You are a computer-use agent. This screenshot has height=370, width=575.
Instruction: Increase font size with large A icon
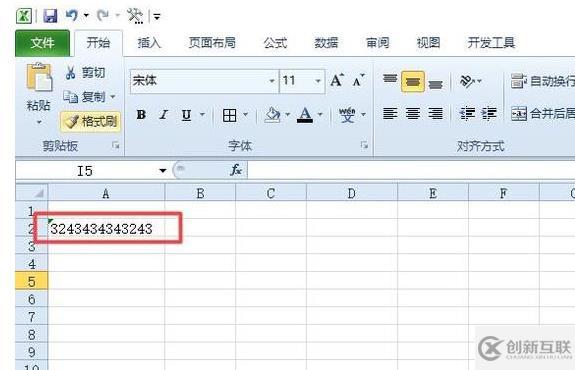[x=337, y=80]
